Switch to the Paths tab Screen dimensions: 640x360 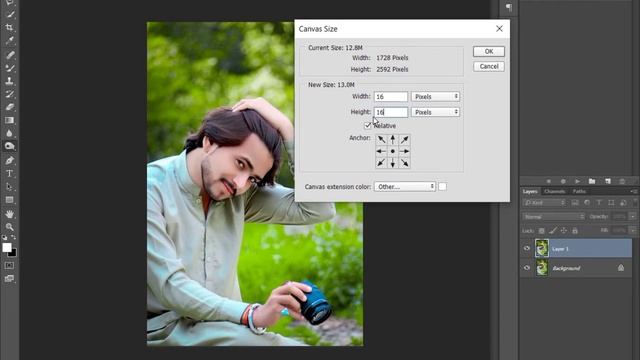coord(579,191)
